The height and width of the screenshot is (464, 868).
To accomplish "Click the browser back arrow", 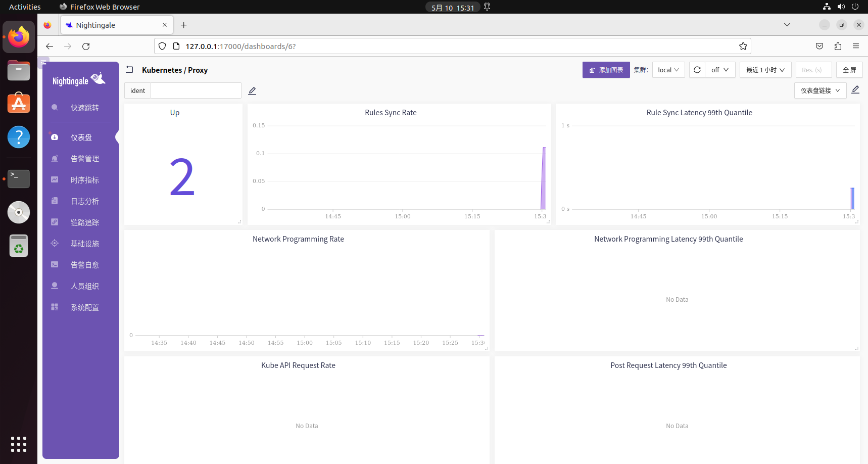I will 50,46.
